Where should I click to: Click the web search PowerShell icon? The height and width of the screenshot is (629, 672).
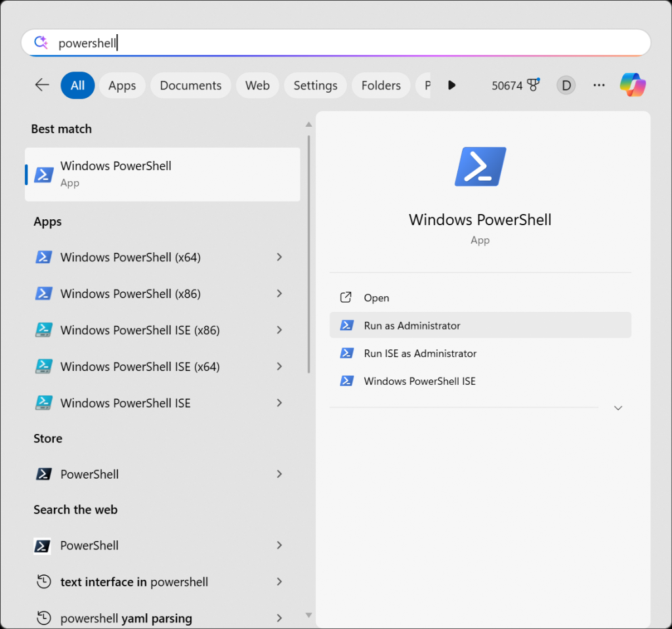click(x=42, y=546)
